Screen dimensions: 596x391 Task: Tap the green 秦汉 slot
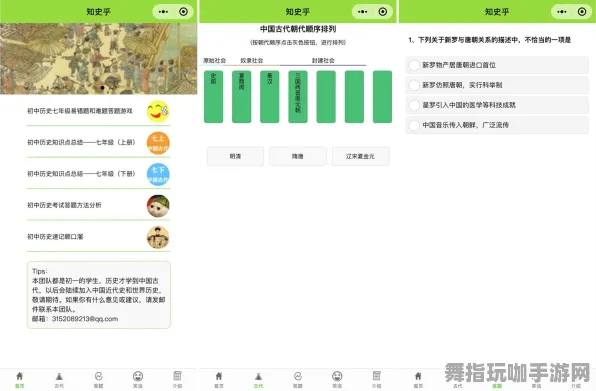point(269,97)
